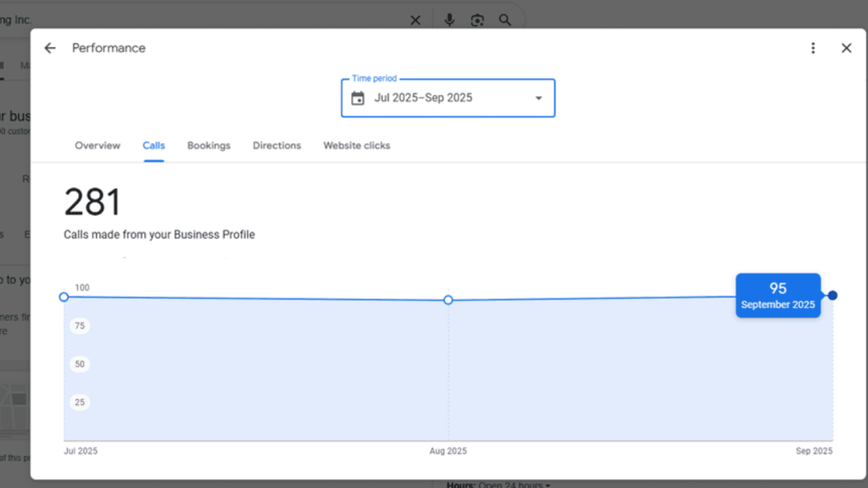Click the September 2025 tooltip showing 95
The image size is (868, 488).
point(778,295)
